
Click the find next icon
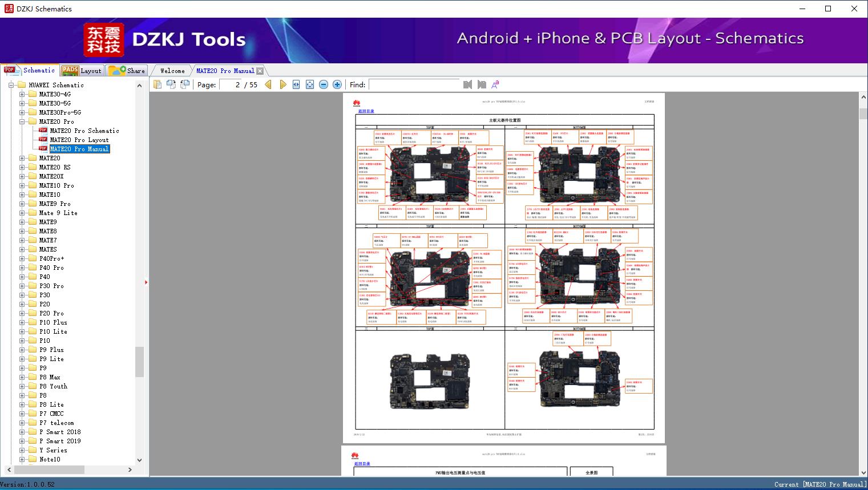tap(482, 84)
